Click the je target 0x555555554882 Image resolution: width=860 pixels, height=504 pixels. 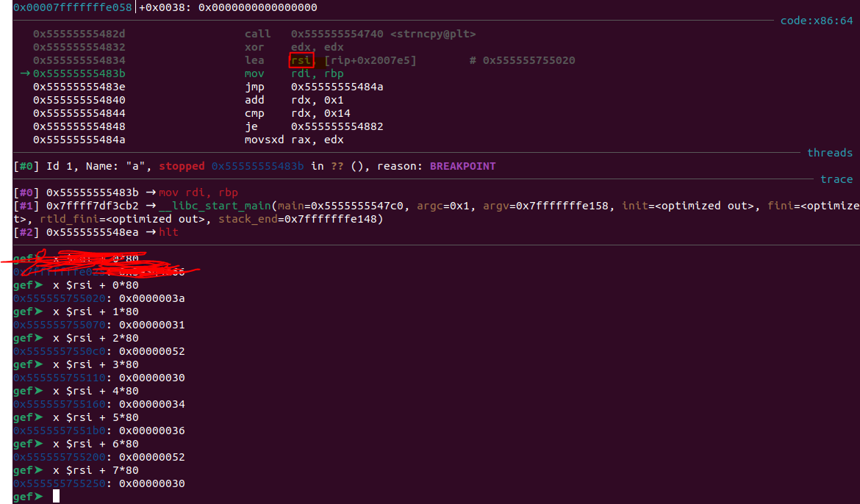(337, 126)
